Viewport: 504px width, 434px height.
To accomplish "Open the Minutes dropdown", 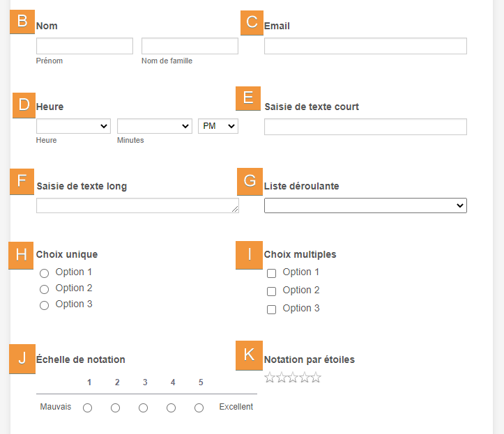I will coord(154,126).
